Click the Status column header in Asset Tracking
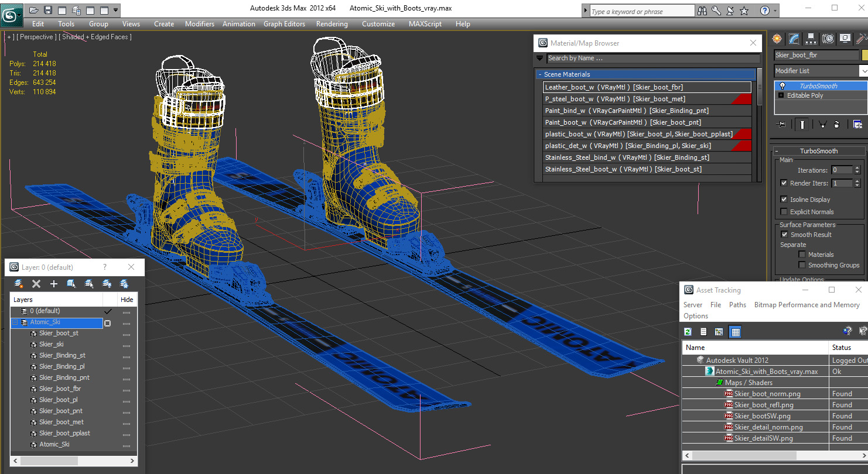The image size is (868, 474). click(848, 348)
